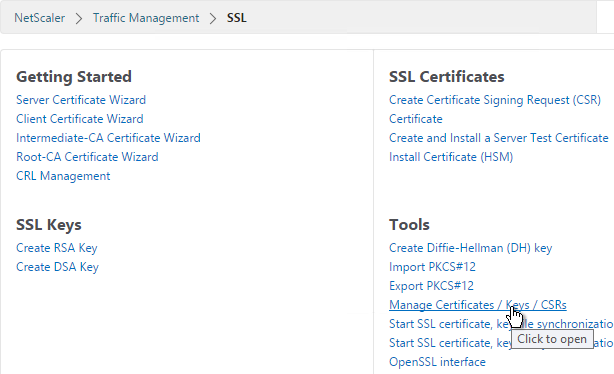Open Manage Certificates / Keys / CSRs
Viewport: 614px width, 374px height.
[477, 305]
